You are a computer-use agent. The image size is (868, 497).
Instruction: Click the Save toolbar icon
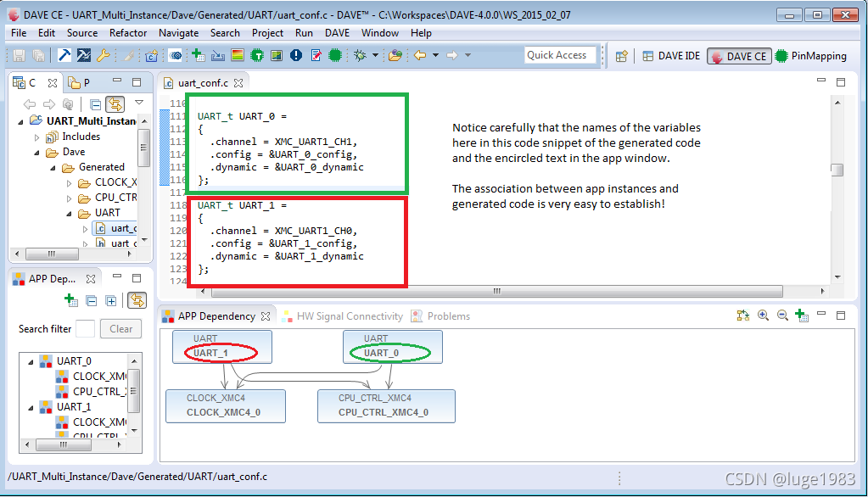click(x=19, y=55)
